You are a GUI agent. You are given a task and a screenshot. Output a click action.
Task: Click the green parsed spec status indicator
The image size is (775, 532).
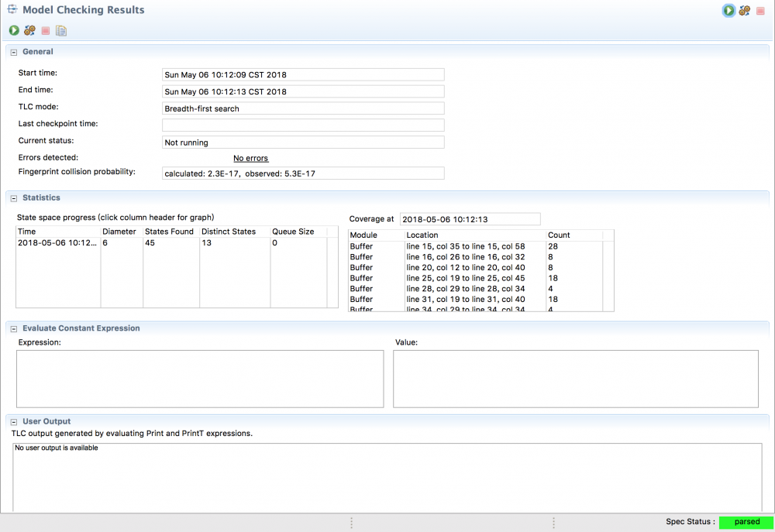746,522
